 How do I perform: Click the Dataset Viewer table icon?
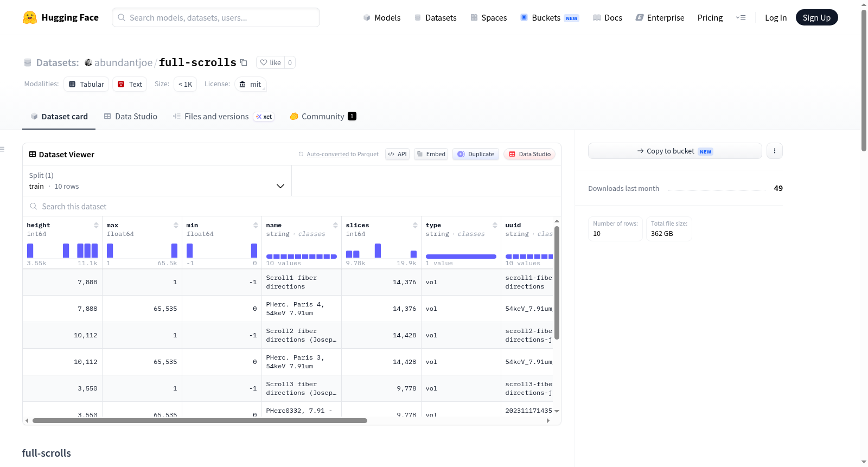[x=33, y=154]
